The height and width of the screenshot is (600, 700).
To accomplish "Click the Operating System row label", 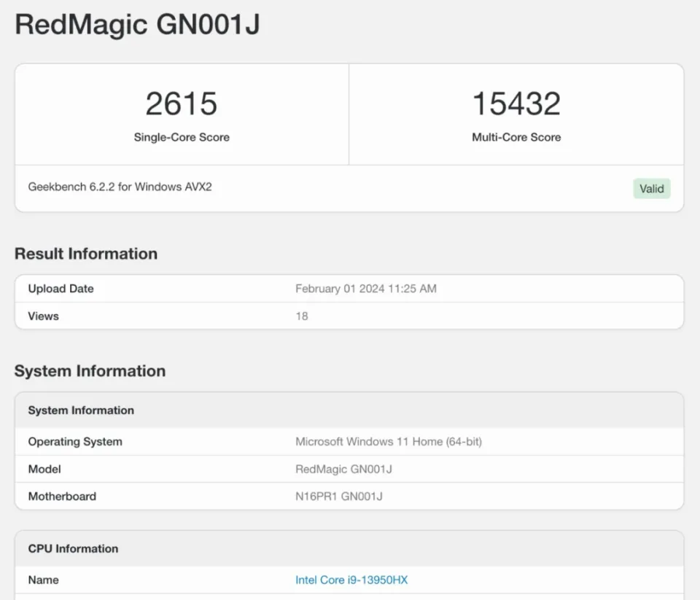I will pos(75,442).
